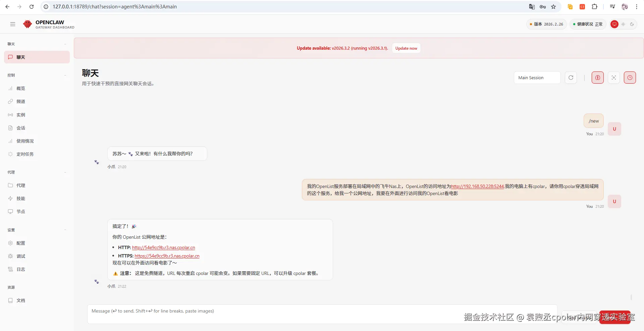
Task: Open the Google Translate page icon
Action: tap(532, 7)
